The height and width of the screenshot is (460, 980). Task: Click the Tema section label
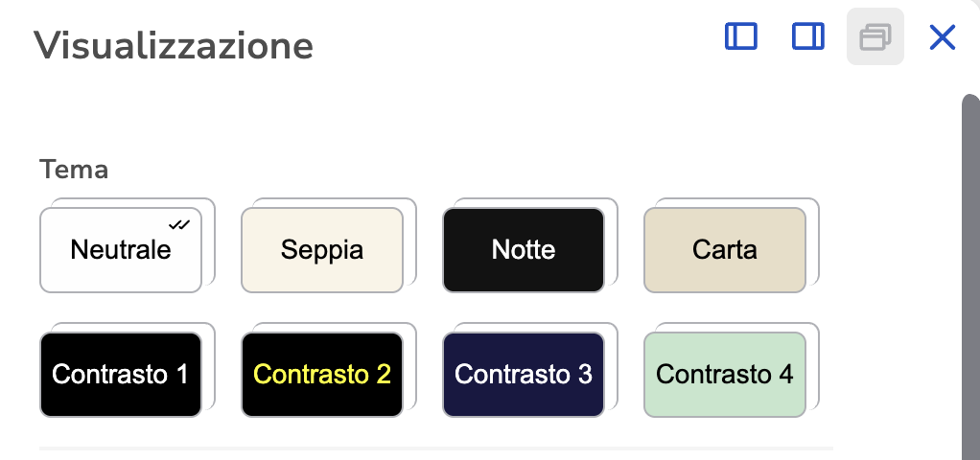(74, 170)
